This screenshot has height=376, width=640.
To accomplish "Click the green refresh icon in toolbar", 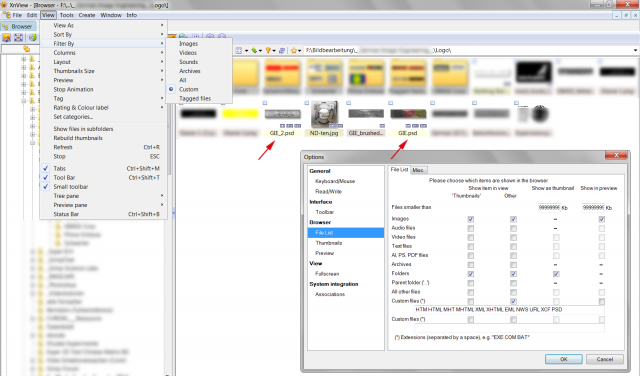I will point(33,38).
